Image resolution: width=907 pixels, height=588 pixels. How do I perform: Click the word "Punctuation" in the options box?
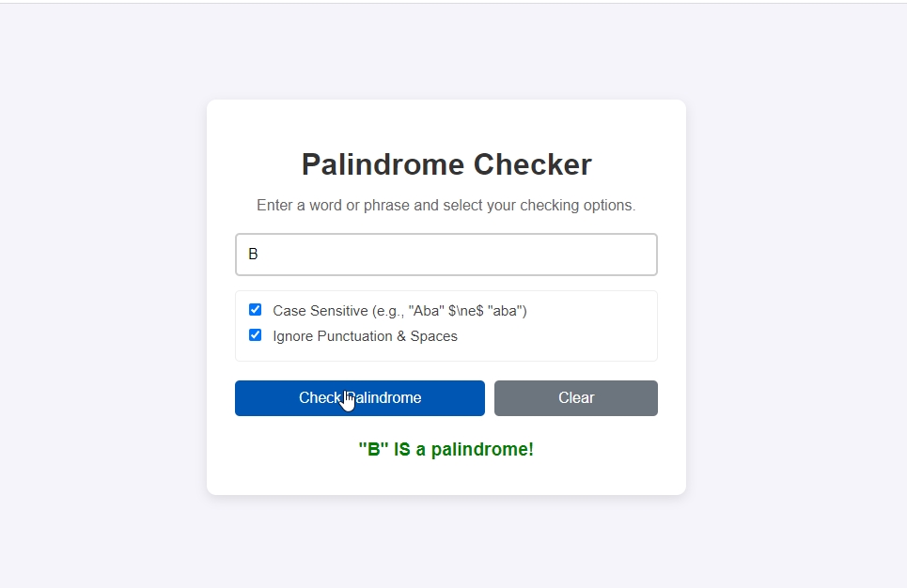pos(354,336)
